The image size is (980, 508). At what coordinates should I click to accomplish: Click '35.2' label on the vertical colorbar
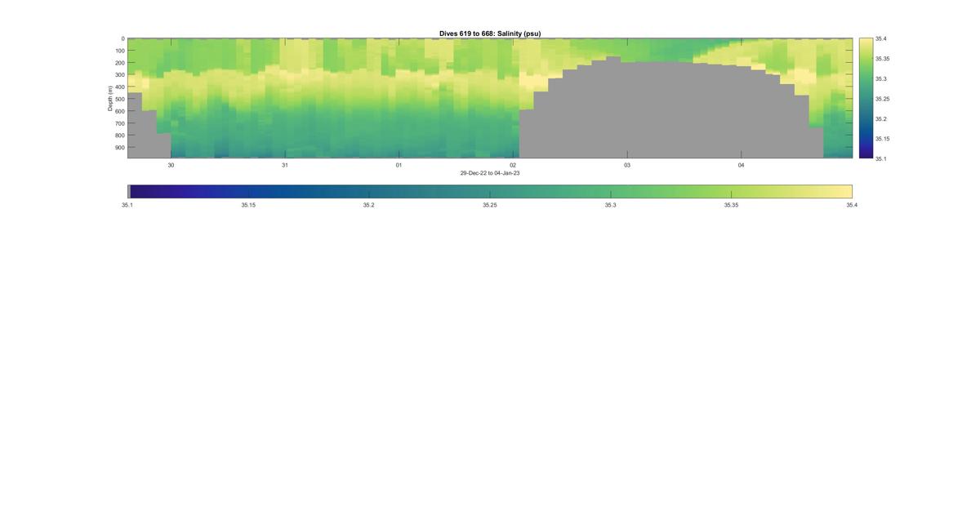click(881, 118)
